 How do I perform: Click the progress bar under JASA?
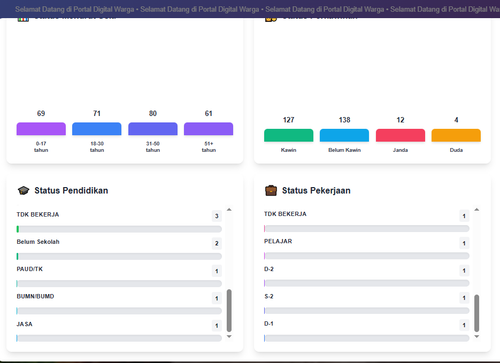tap(119, 338)
